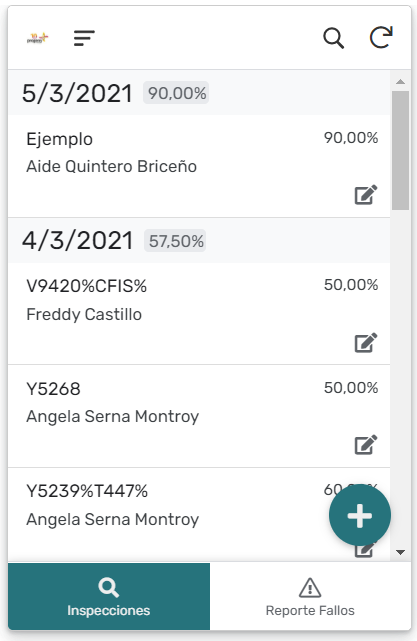
Task: Refresh the inspections list
Action: [381, 38]
